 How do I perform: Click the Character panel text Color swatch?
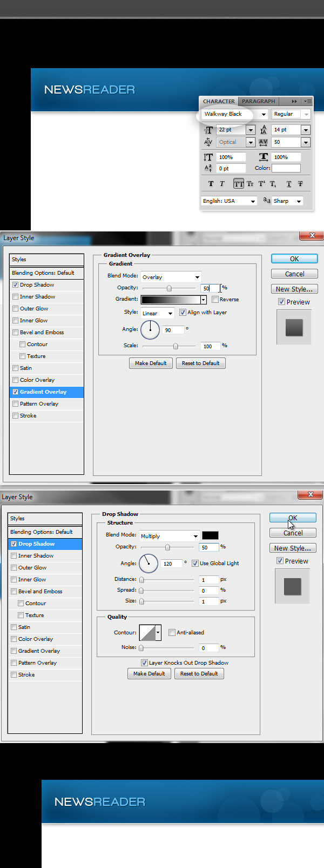click(x=286, y=168)
